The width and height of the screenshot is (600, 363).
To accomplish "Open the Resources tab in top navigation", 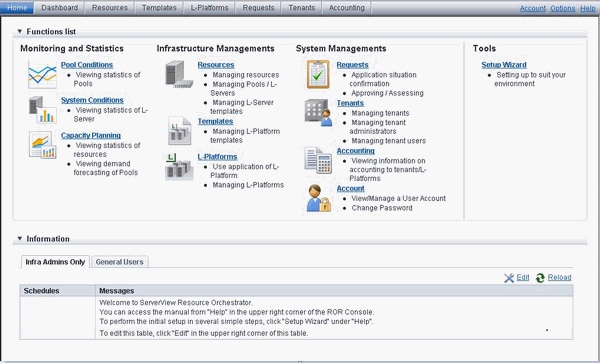I will pyautogui.click(x=110, y=8).
